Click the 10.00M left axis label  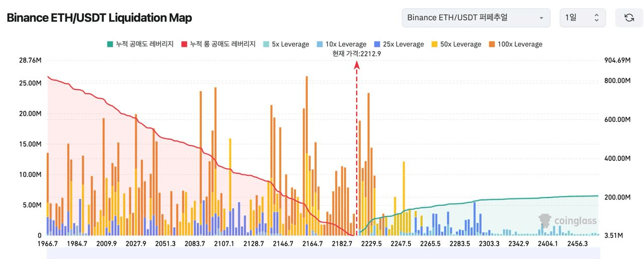click(x=30, y=175)
